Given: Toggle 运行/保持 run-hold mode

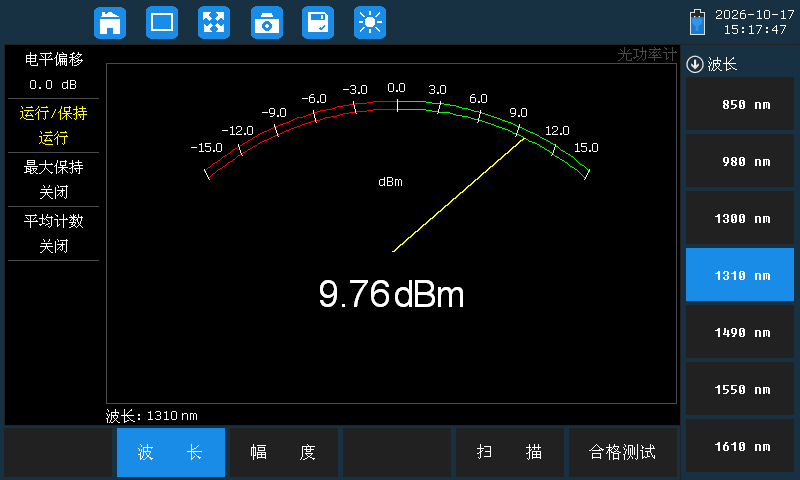Looking at the screenshot, I should click(53, 125).
